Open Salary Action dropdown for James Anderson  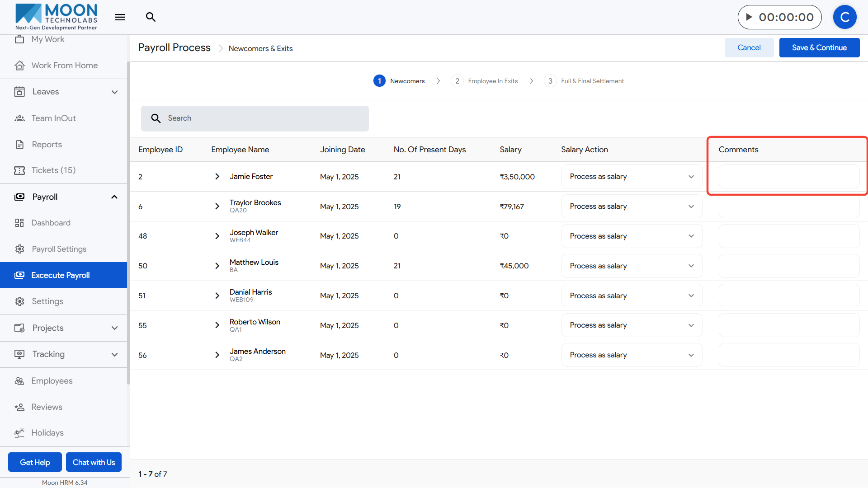point(631,355)
